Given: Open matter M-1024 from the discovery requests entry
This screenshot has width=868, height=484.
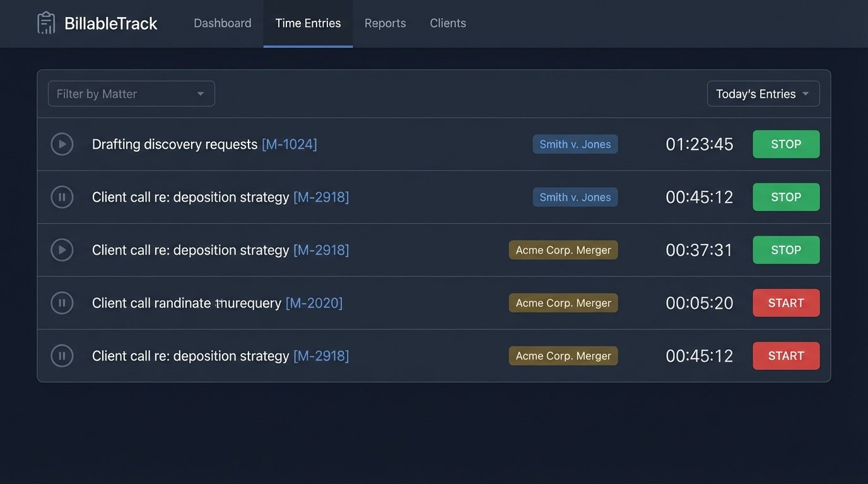Looking at the screenshot, I should (290, 144).
